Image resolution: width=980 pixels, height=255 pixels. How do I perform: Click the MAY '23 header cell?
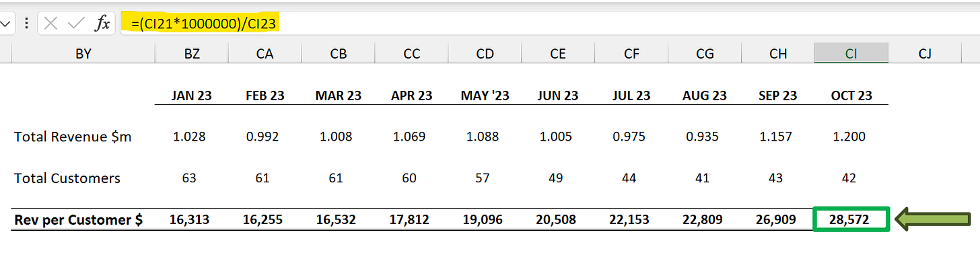pos(485,96)
